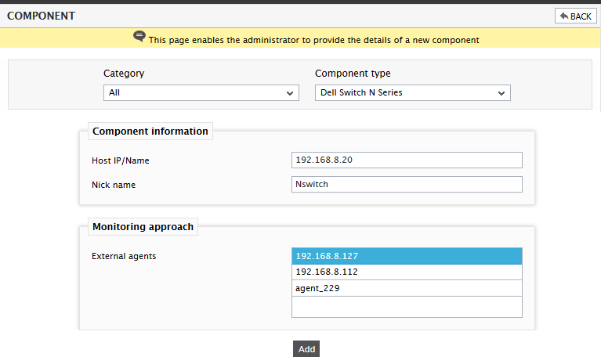This screenshot has height=364, width=601.
Task: Click the External agents label
Action: coord(124,256)
